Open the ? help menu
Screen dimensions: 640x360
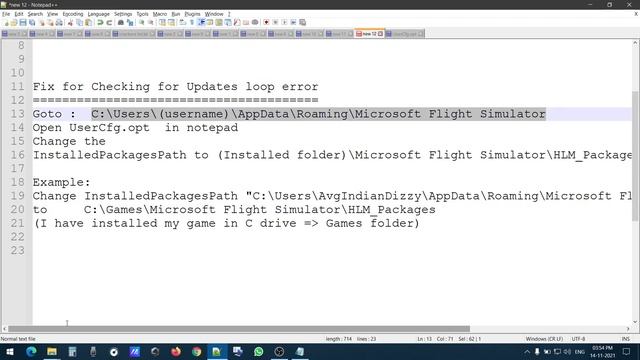(229, 14)
